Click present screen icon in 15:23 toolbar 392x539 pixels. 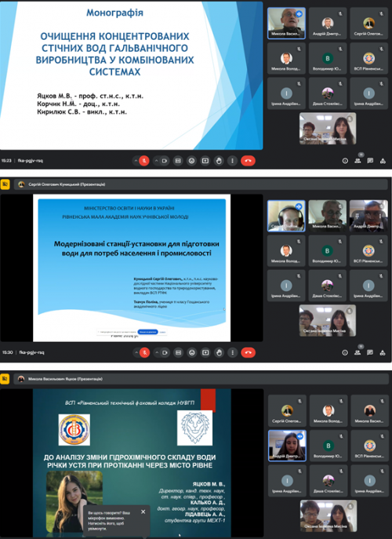(205, 161)
